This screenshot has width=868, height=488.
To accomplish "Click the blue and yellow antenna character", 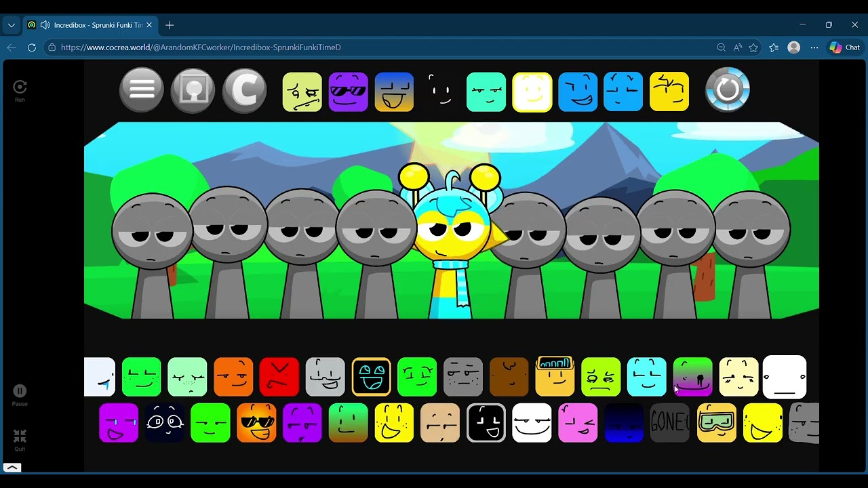I will 452,241.
